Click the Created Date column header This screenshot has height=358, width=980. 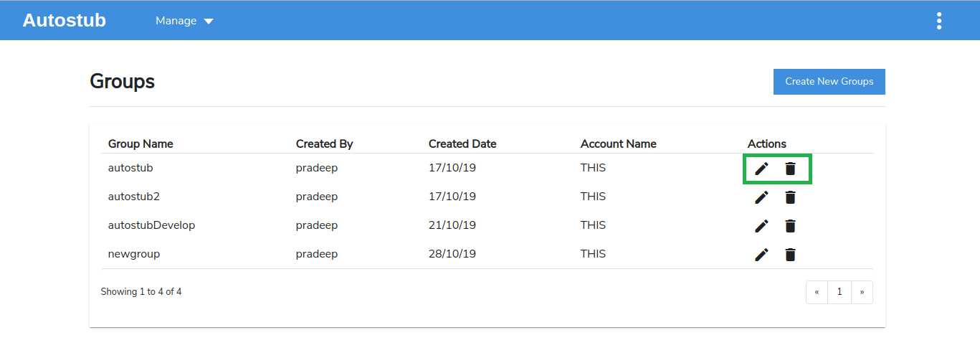462,143
